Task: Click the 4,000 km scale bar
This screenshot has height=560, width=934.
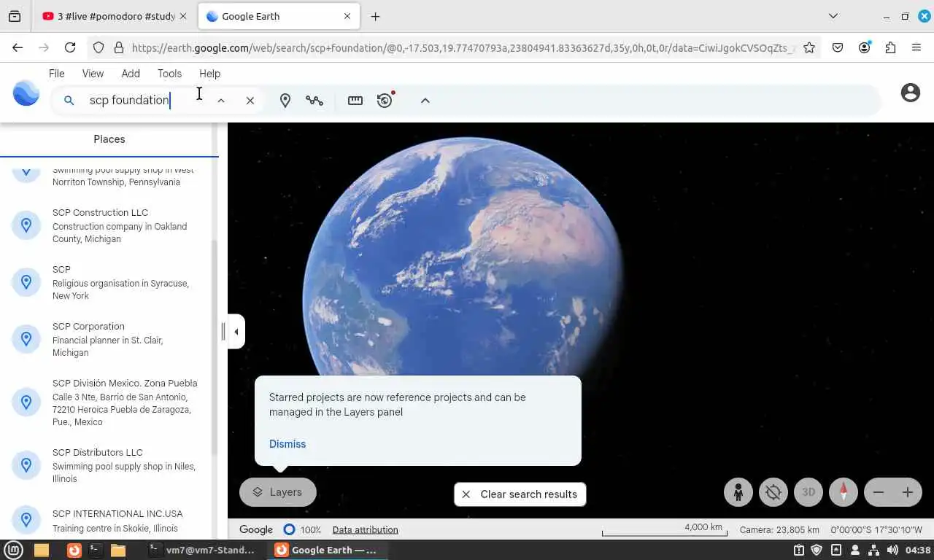Action: [664, 530]
